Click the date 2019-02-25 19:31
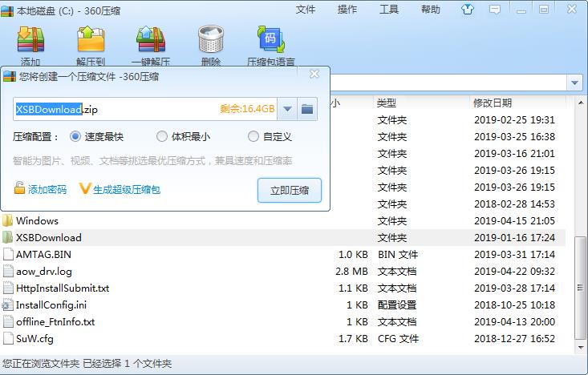Viewport: 588px width, 375px height. 514,120
